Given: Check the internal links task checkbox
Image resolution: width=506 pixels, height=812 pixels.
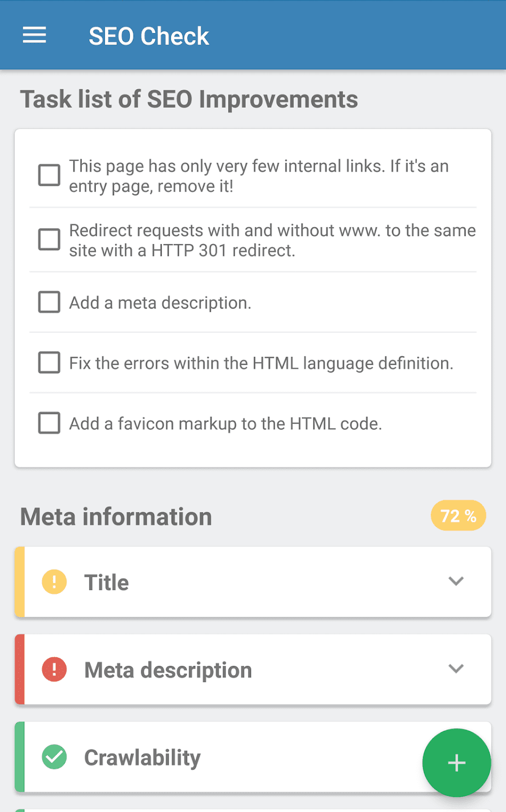Looking at the screenshot, I should tap(49, 175).
